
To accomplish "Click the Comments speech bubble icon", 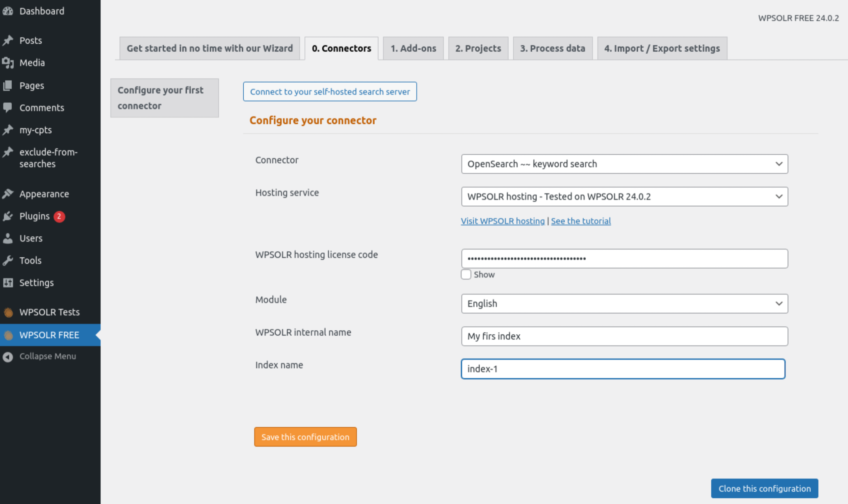I will tap(8, 108).
